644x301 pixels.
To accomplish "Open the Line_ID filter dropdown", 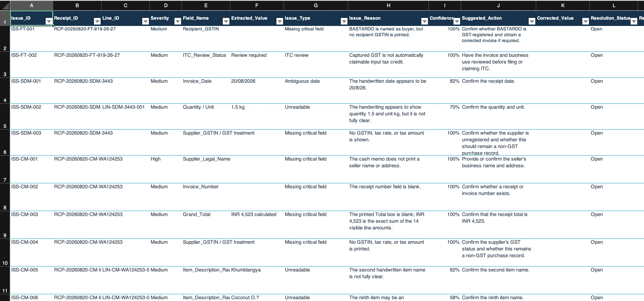I will pos(145,21).
